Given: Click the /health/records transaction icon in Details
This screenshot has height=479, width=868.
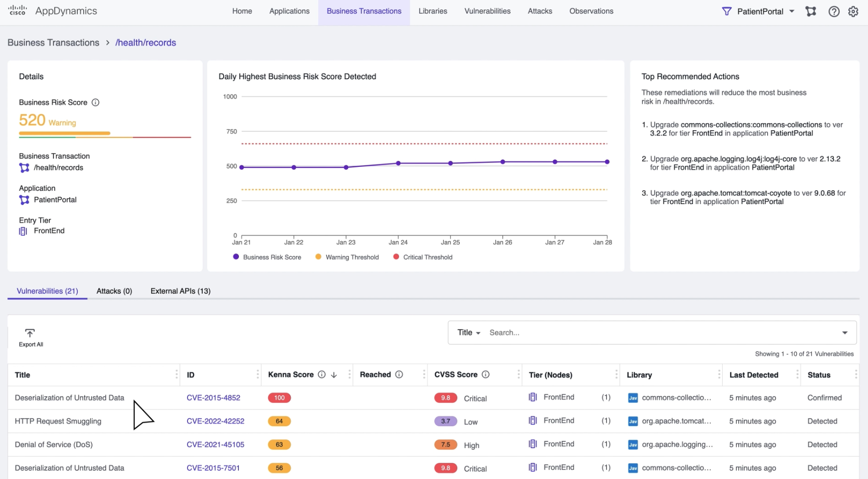Looking at the screenshot, I should coord(24,168).
